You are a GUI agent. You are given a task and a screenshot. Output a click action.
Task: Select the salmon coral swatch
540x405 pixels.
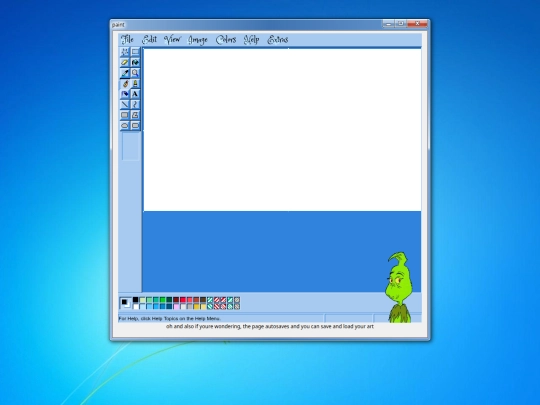click(189, 300)
